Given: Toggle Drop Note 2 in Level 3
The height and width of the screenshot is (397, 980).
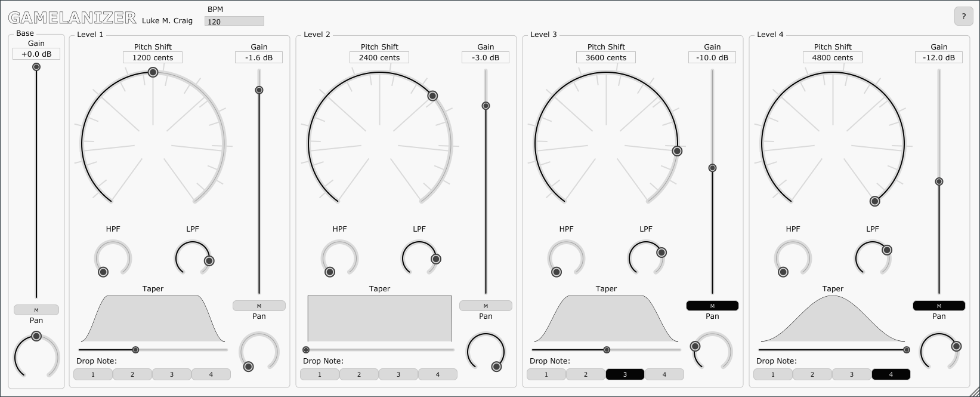Looking at the screenshot, I should click(586, 374).
